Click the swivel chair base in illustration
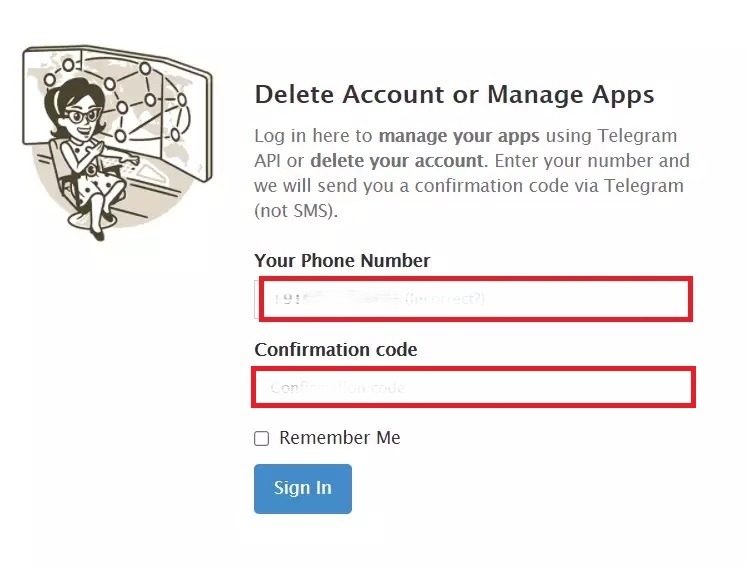 click(x=93, y=219)
